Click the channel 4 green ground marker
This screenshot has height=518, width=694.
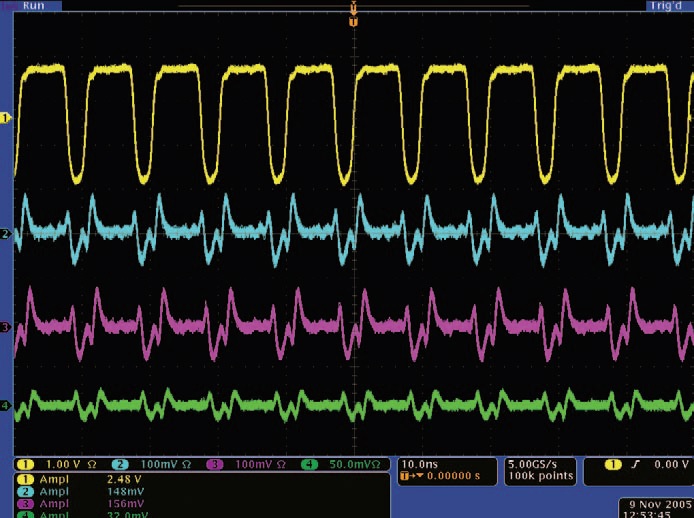click(5, 406)
